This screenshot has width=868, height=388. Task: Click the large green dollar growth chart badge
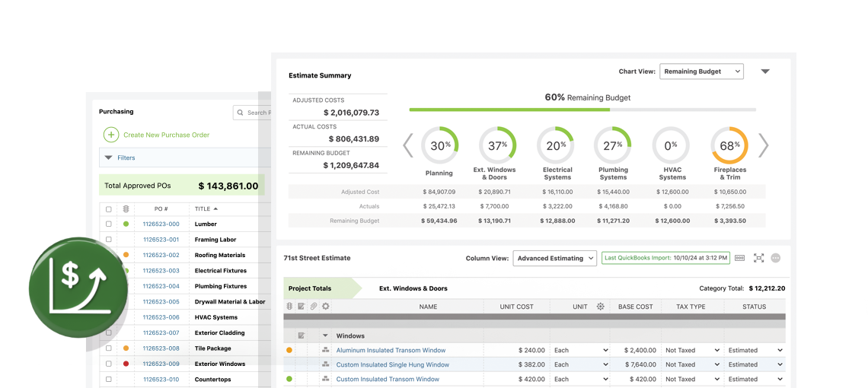coord(78,288)
